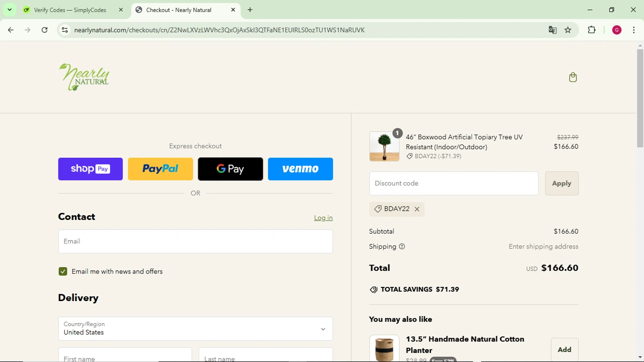Open the browser extensions icon
The image size is (644, 362).
pos(592,30)
